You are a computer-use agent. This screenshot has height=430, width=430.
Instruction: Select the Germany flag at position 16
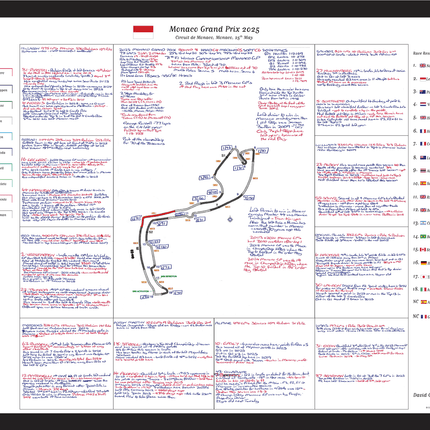click(423, 263)
